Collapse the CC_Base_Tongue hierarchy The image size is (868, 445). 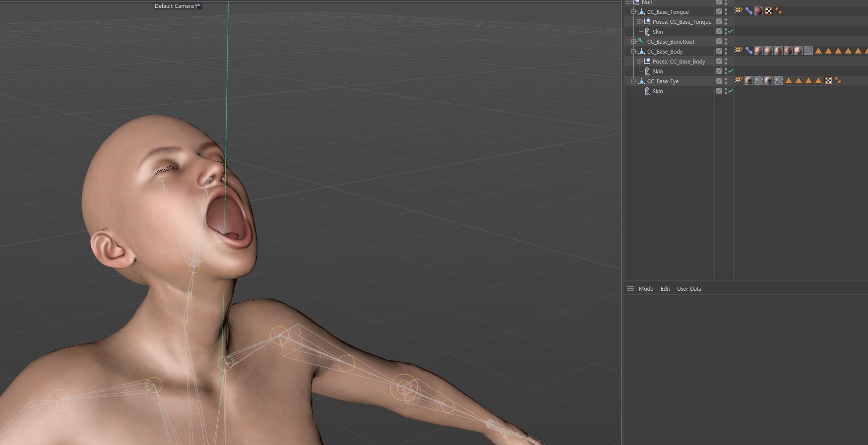pyautogui.click(x=633, y=11)
